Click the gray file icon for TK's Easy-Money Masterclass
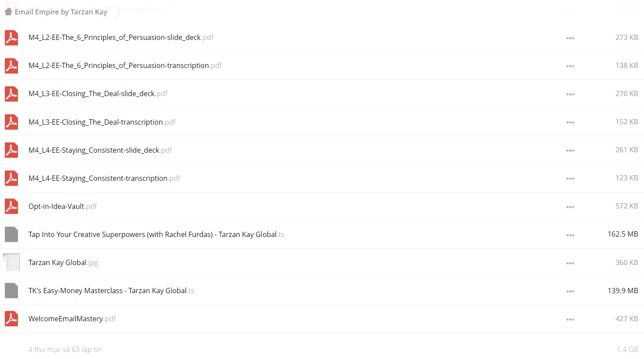 (x=11, y=291)
